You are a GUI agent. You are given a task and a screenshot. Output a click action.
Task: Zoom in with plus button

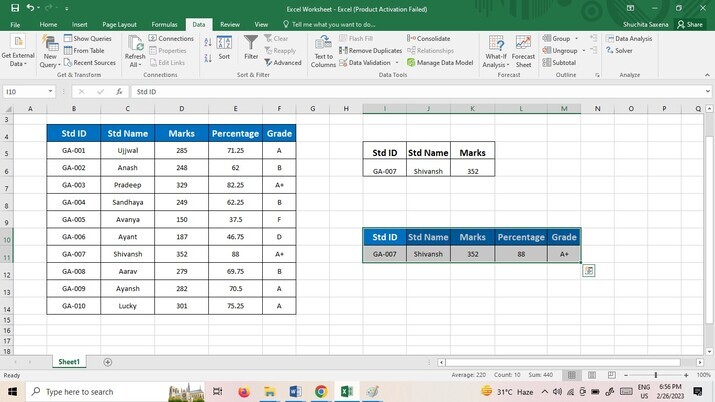tap(686, 375)
